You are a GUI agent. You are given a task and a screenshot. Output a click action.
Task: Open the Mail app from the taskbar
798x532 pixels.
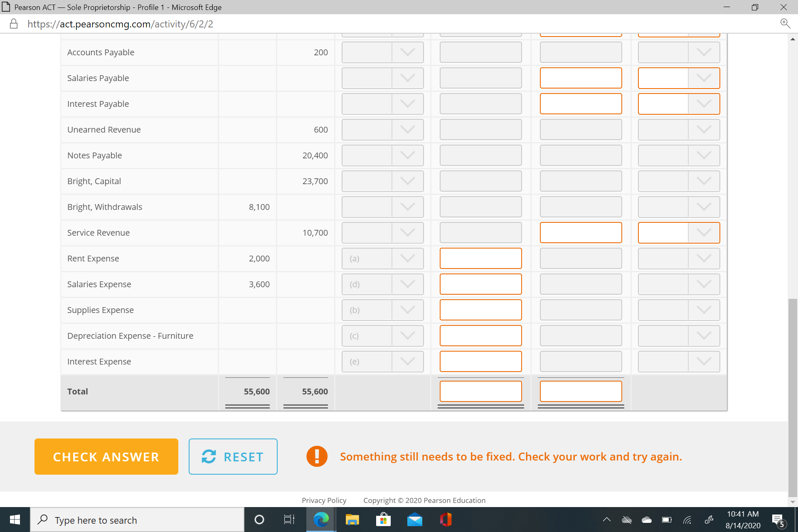[415, 519]
